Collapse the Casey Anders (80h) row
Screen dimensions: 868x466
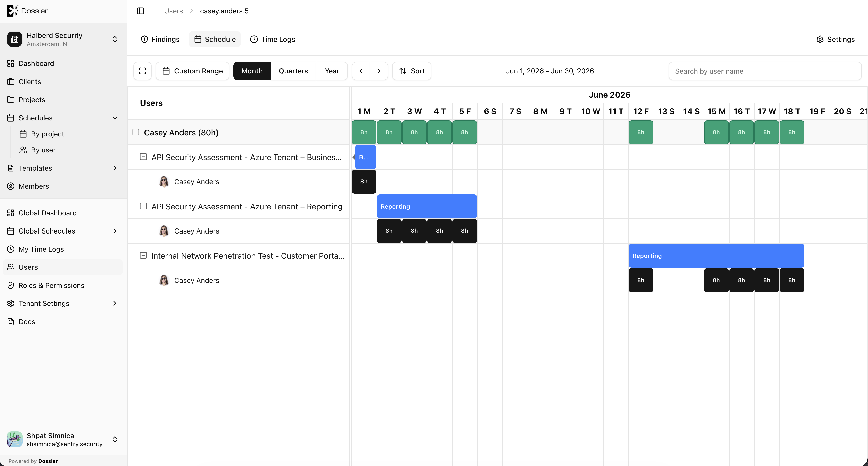[x=136, y=132]
